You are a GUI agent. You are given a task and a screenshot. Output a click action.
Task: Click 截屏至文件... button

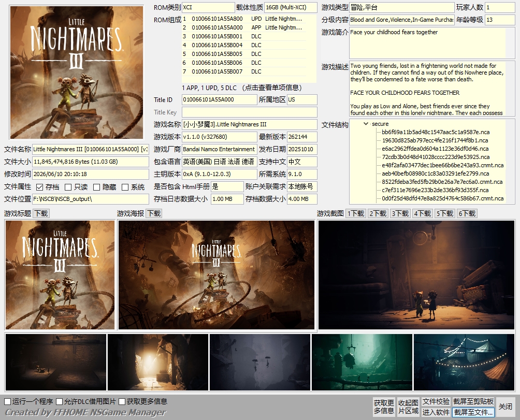(x=473, y=412)
